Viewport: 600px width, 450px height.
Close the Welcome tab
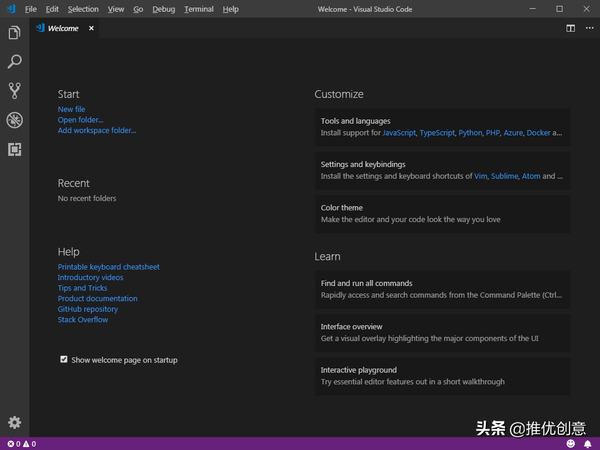91,28
